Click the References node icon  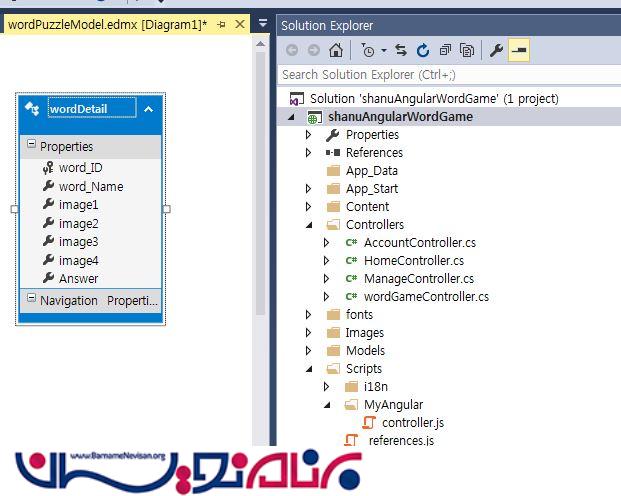pyautogui.click(x=333, y=153)
